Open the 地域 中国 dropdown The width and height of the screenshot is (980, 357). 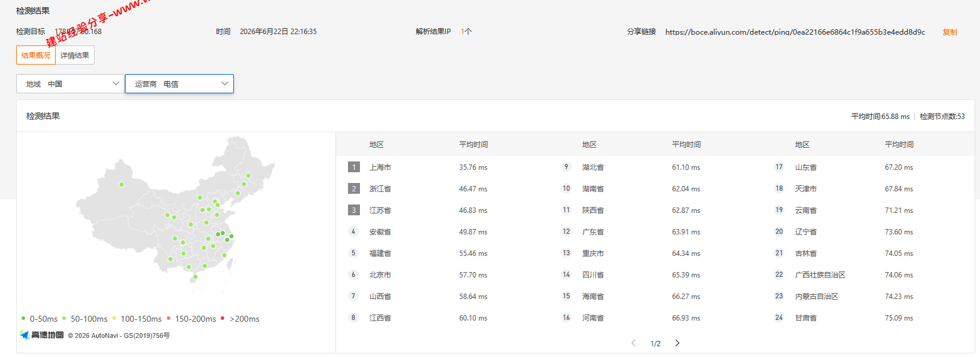coord(71,84)
